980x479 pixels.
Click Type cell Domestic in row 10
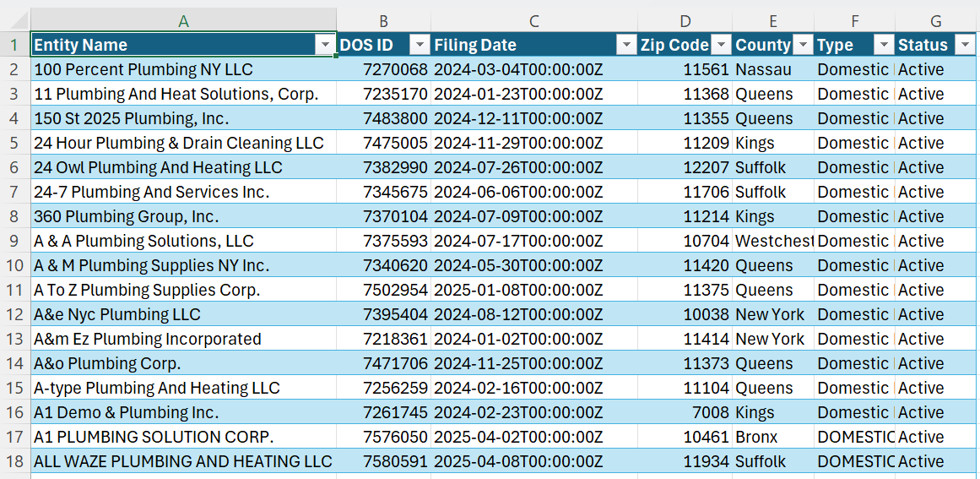854,265
